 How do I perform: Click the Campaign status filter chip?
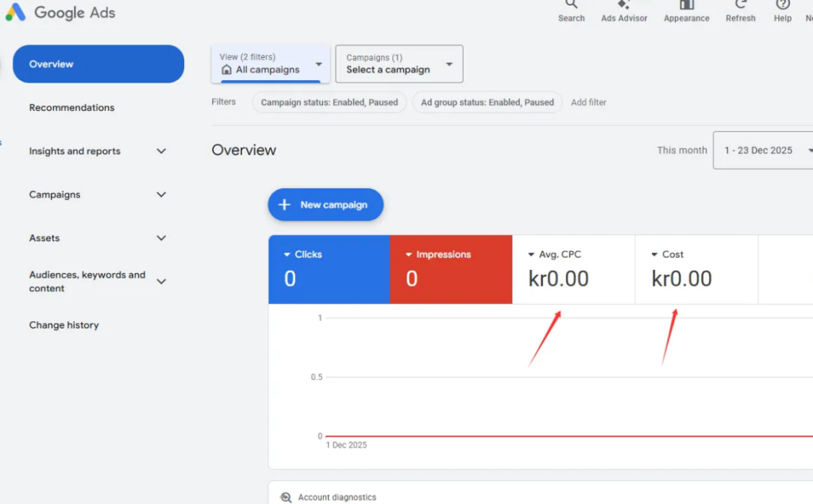pyautogui.click(x=329, y=102)
